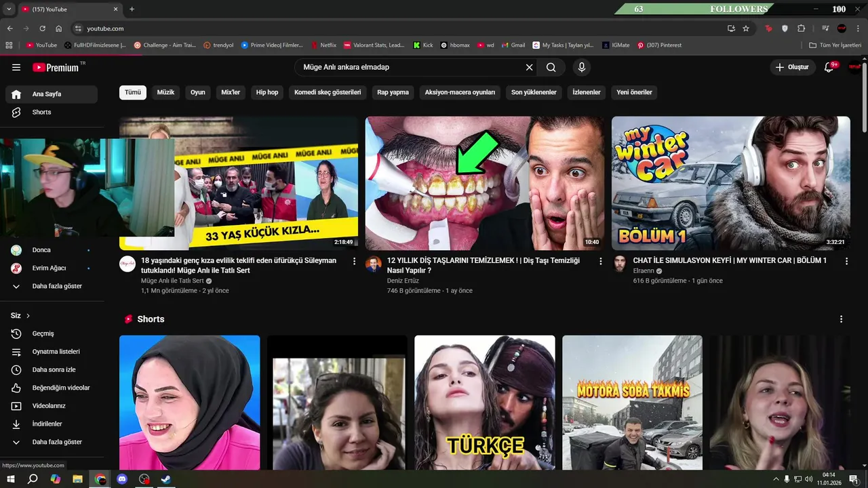Open the Donca subscription
This screenshot has width=868, height=488.
pos(52,250)
